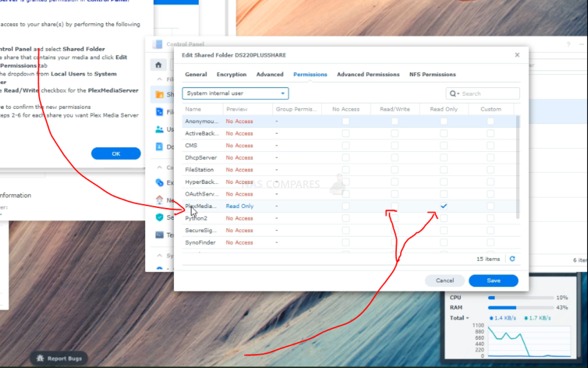Switch to the Encryption tab
This screenshot has width=588, height=368.
click(x=231, y=74)
